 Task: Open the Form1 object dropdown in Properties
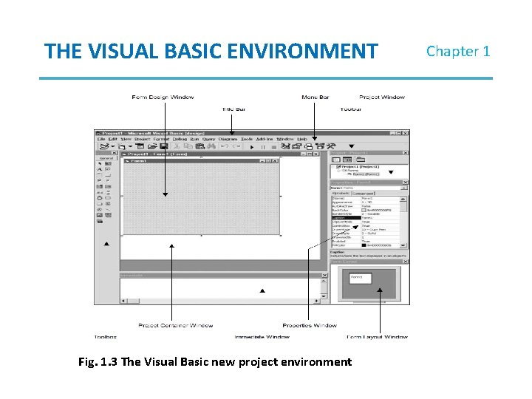click(403, 188)
